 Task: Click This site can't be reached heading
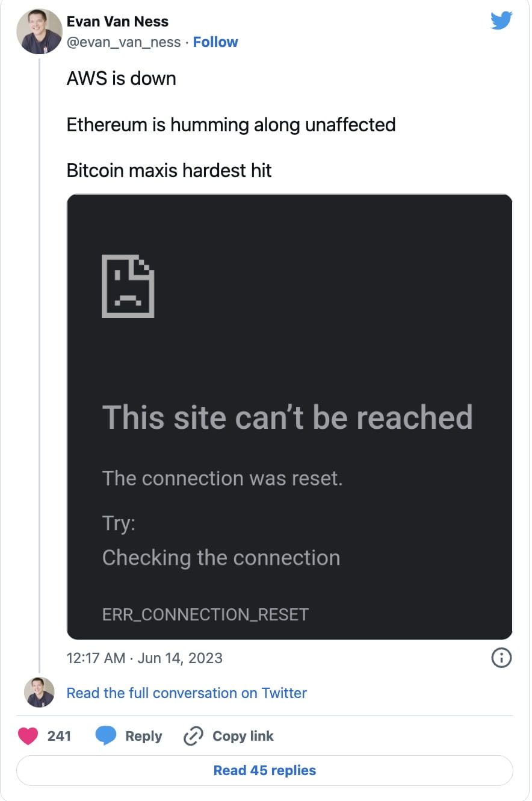tap(288, 417)
